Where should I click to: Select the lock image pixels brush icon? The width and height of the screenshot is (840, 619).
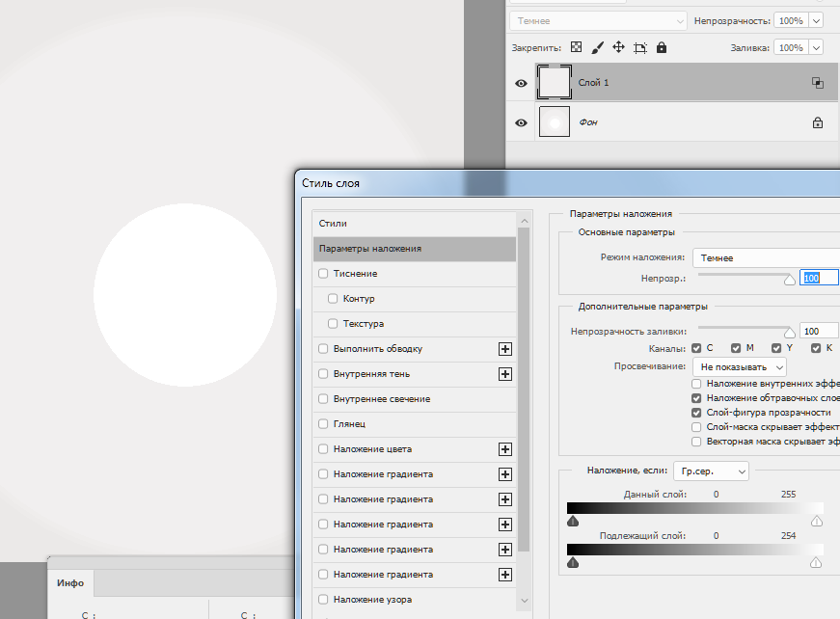[x=597, y=47]
